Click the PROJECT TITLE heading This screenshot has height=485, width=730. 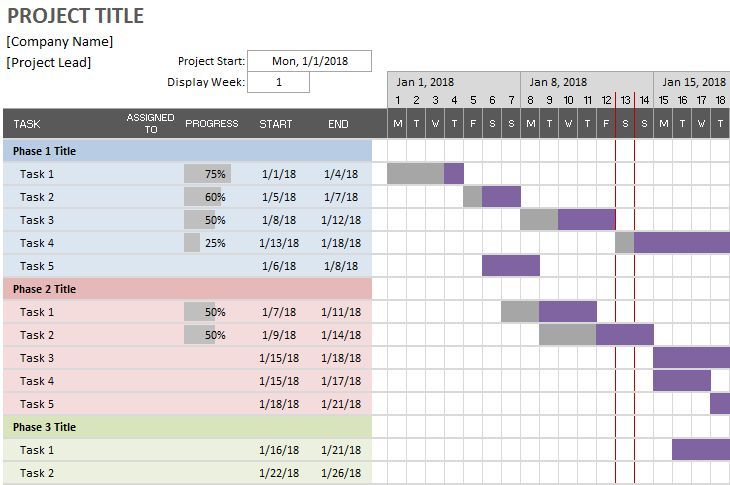pyautogui.click(x=75, y=16)
